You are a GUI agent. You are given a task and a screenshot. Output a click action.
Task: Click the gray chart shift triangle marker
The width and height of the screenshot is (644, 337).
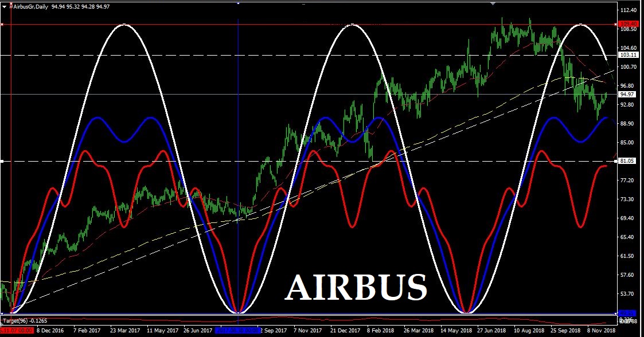pos(493,2)
